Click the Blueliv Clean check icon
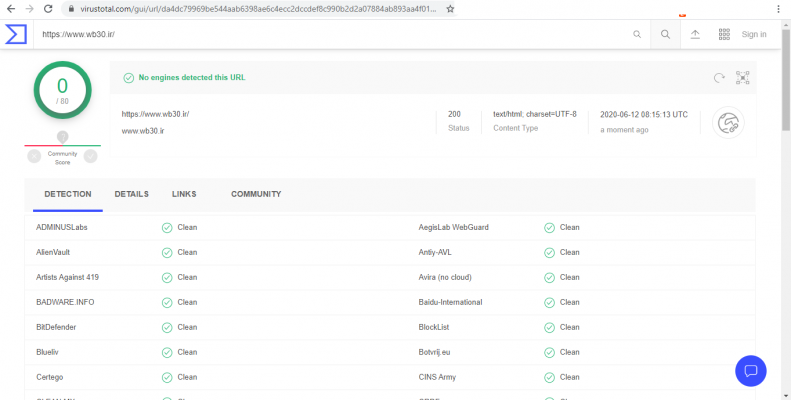The image size is (791, 400). [167, 353]
